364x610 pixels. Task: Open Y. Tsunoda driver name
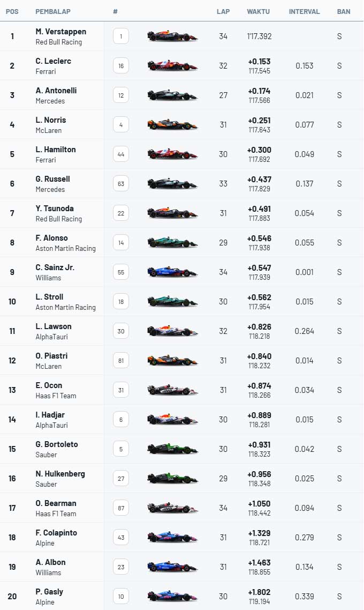pyautogui.click(x=55, y=209)
